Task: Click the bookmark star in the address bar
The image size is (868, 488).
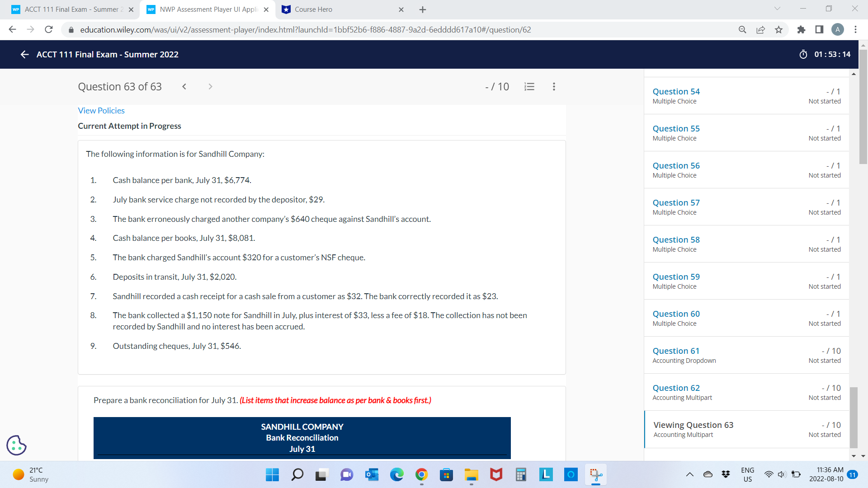Action: point(779,29)
